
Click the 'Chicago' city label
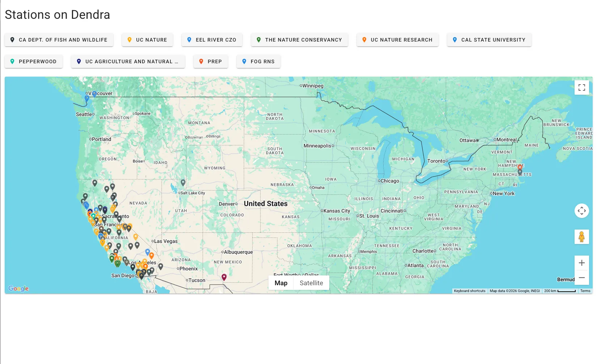[390, 181]
